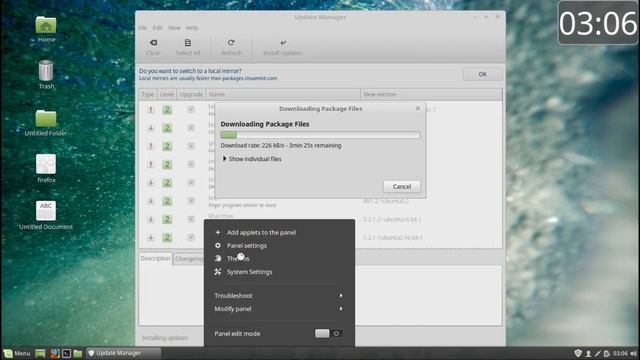The width and height of the screenshot is (640, 360).
Task: Click the Select All toolbar icon
Action: coord(188,43)
